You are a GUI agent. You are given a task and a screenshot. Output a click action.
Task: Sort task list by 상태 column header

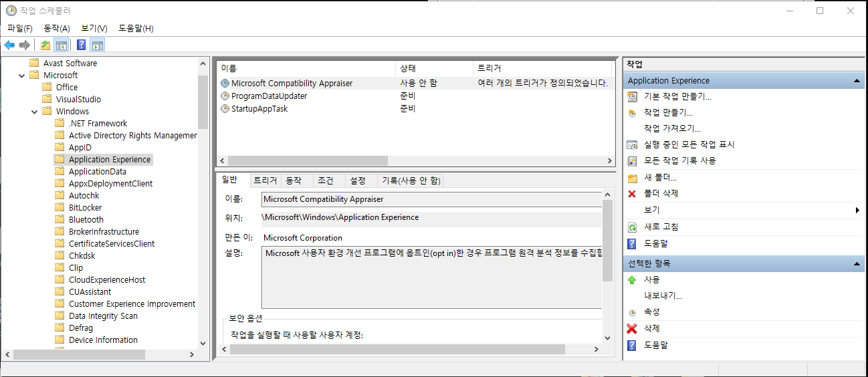(x=435, y=68)
